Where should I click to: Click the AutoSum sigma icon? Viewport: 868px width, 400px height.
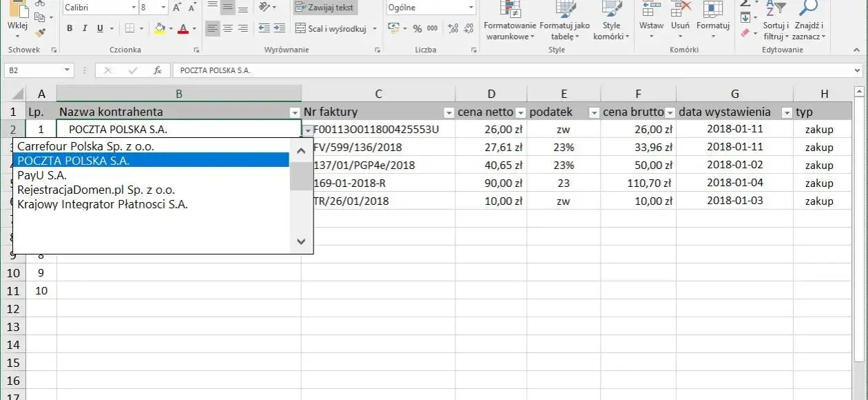pyautogui.click(x=745, y=4)
